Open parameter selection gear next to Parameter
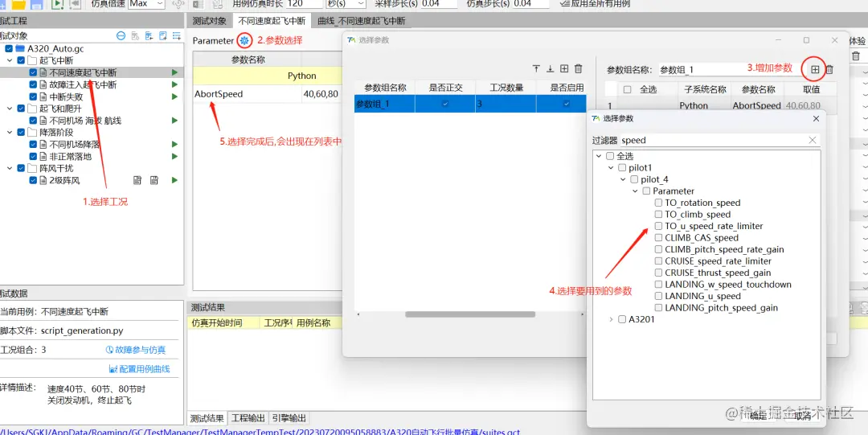This screenshot has width=868, height=435. (244, 40)
